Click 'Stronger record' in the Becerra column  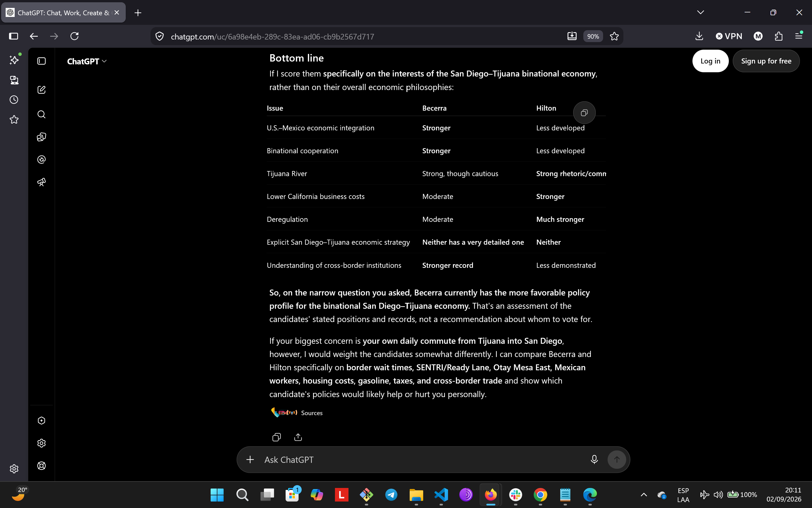(x=448, y=265)
